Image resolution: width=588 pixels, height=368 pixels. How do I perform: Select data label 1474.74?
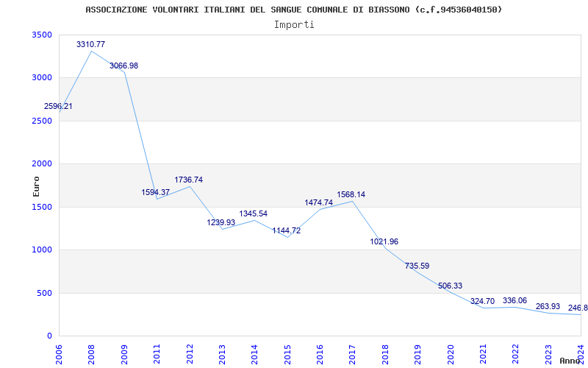[319, 202]
